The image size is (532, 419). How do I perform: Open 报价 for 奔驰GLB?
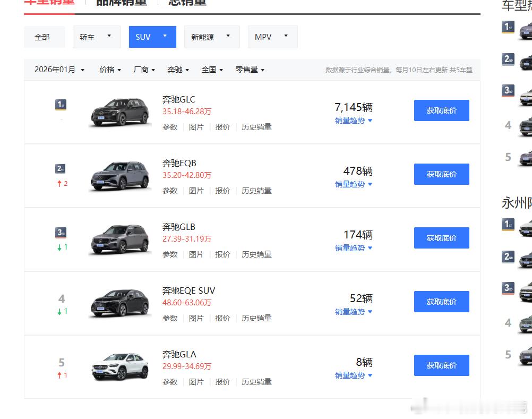222,254
